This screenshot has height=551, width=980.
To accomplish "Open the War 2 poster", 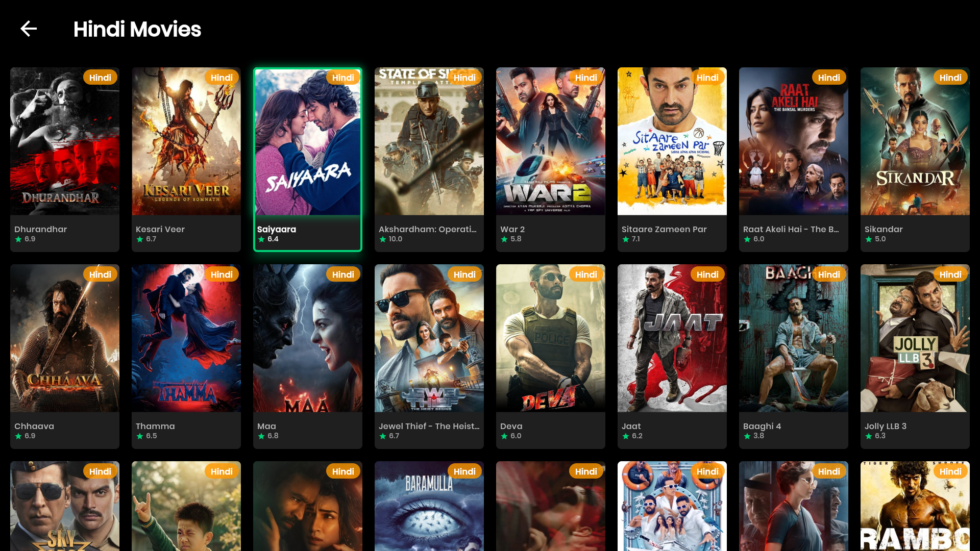I will tap(551, 141).
